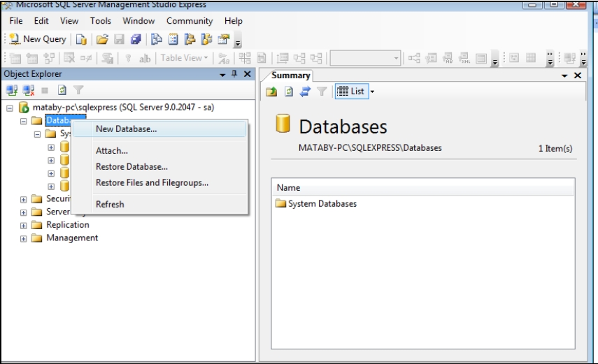Click the New Query toolbar button

tap(38, 39)
